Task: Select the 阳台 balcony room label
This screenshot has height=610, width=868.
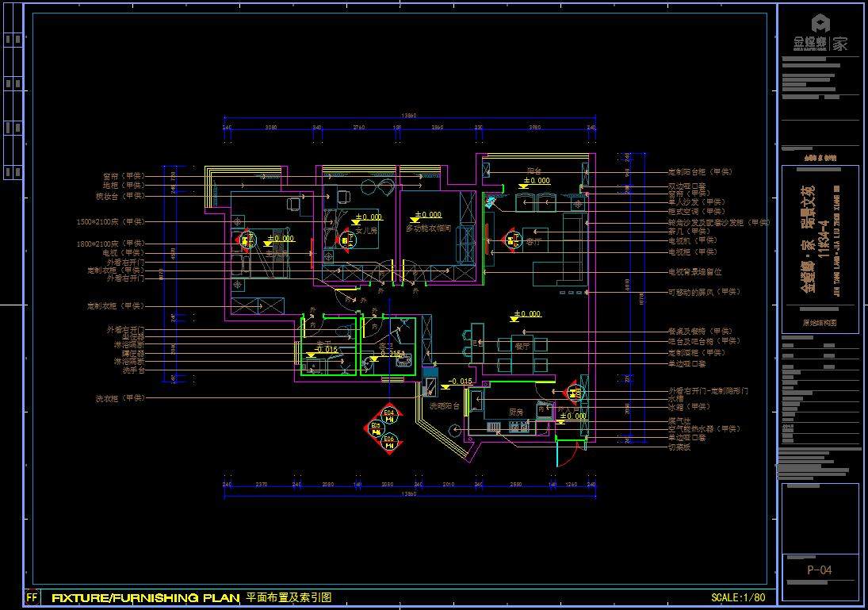Action: click(534, 171)
